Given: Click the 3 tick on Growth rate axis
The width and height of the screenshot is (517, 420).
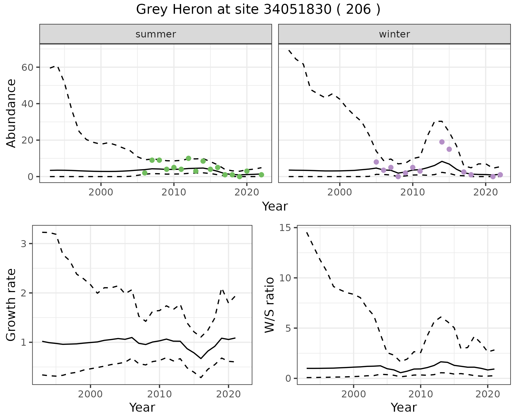Looking at the screenshot, I should coord(23,244).
